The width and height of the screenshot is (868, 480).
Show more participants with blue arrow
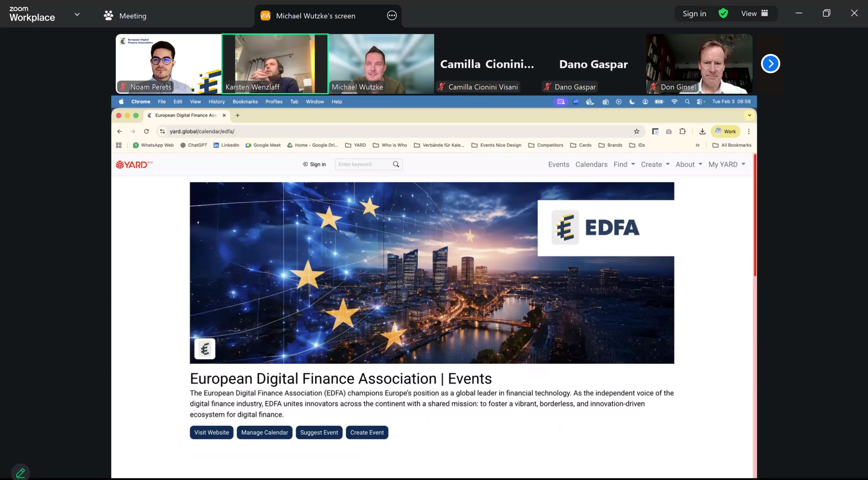(x=770, y=64)
